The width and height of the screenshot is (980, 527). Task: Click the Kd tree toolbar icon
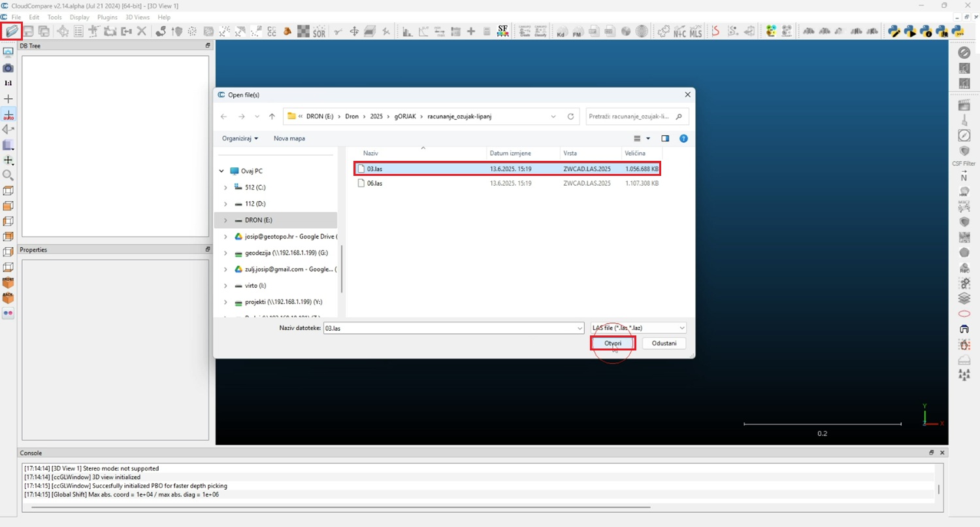tap(561, 31)
